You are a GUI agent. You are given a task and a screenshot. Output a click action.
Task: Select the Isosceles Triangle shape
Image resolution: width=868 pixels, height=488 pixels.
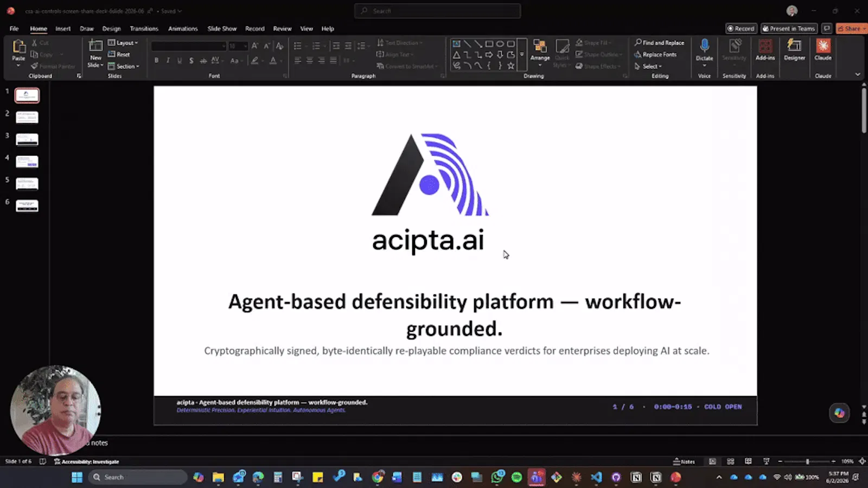click(456, 55)
